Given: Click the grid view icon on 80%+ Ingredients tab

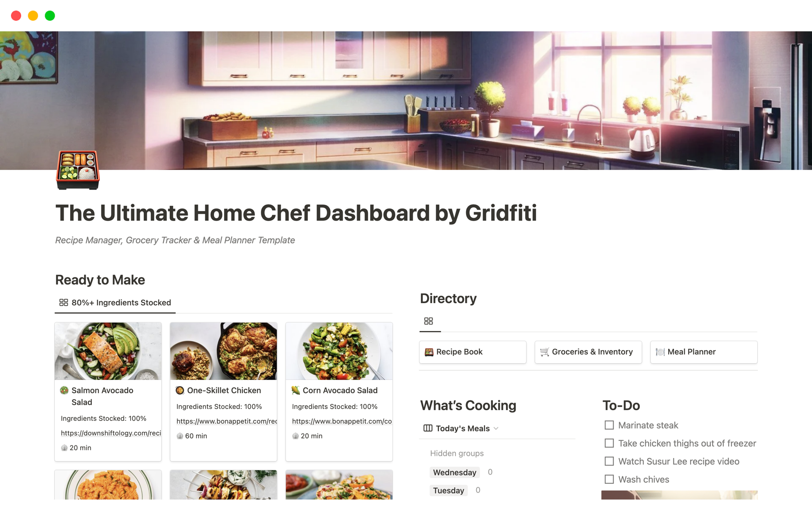Looking at the screenshot, I should 63,303.
